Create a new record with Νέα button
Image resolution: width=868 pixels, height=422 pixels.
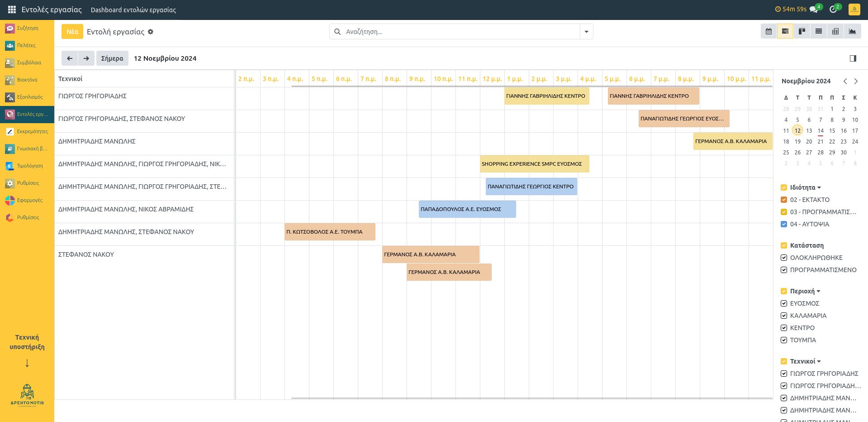[72, 32]
